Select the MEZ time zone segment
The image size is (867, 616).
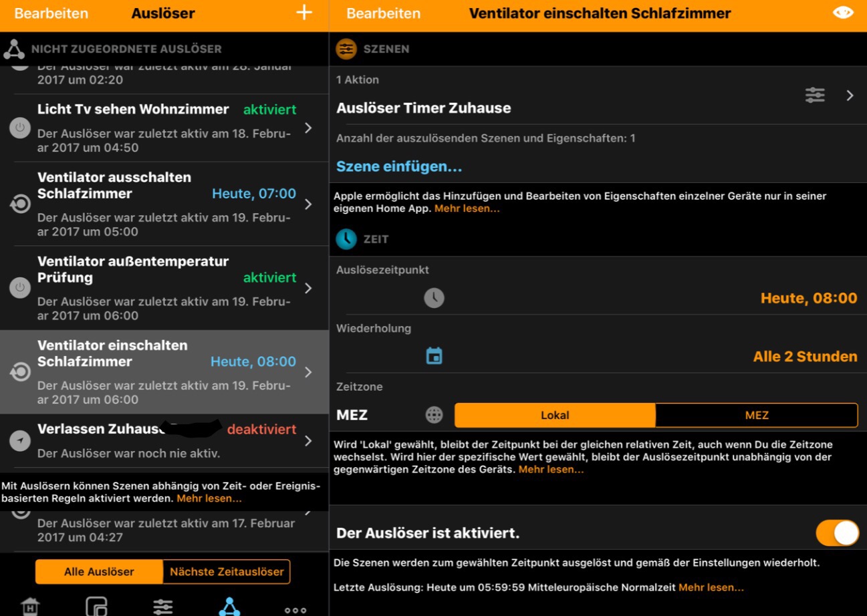757,415
